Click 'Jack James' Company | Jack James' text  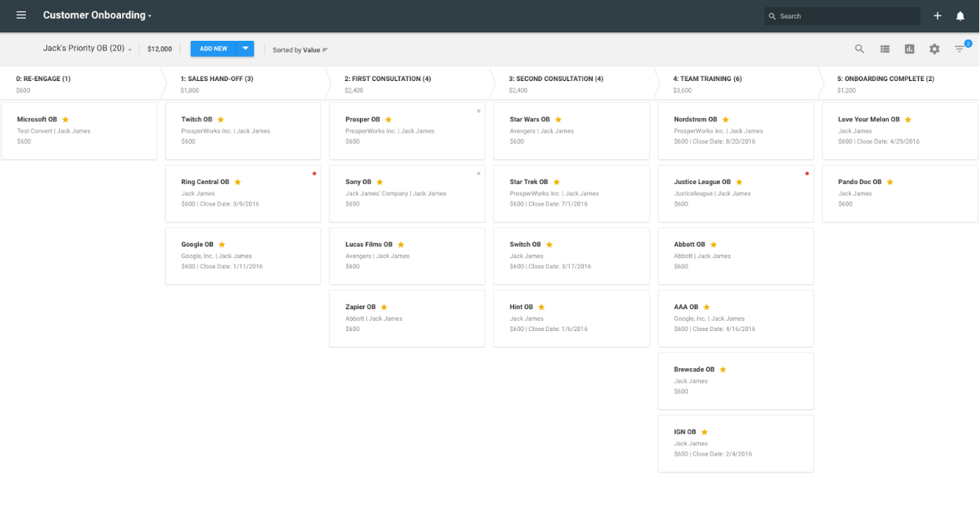[x=396, y=193]
